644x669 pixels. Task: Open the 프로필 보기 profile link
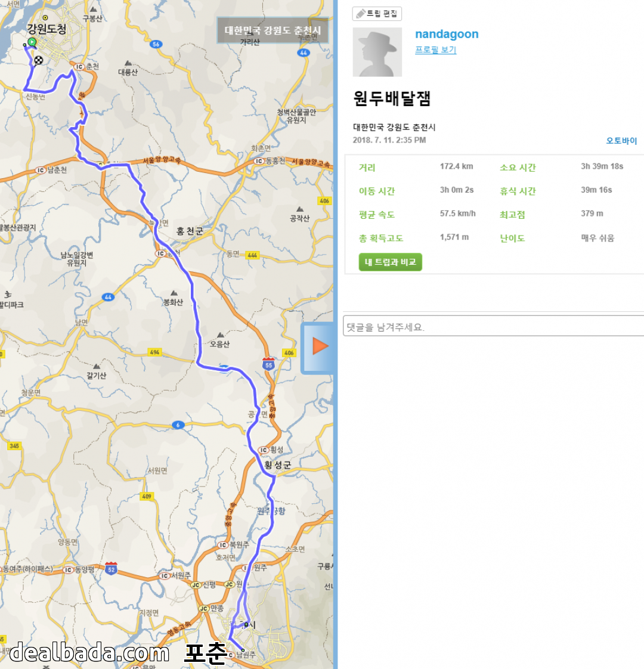[435, 50]
